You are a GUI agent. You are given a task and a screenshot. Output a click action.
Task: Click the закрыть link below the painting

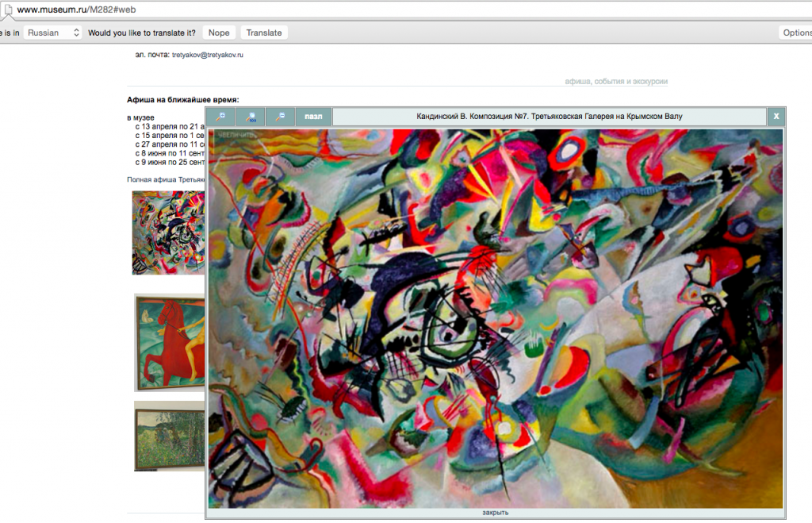pyautogui.click(x=495, y=513)
